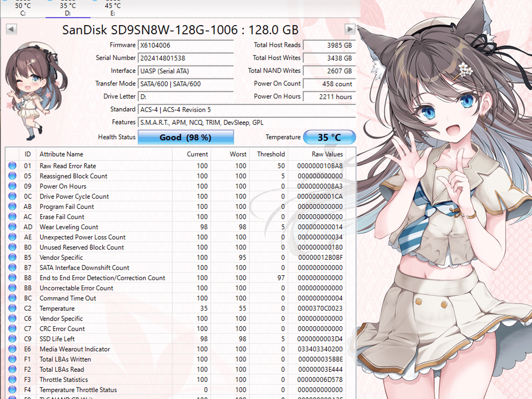532x399 pixels.
Task: Click the Current column header
Action: (x=191, y=154)
